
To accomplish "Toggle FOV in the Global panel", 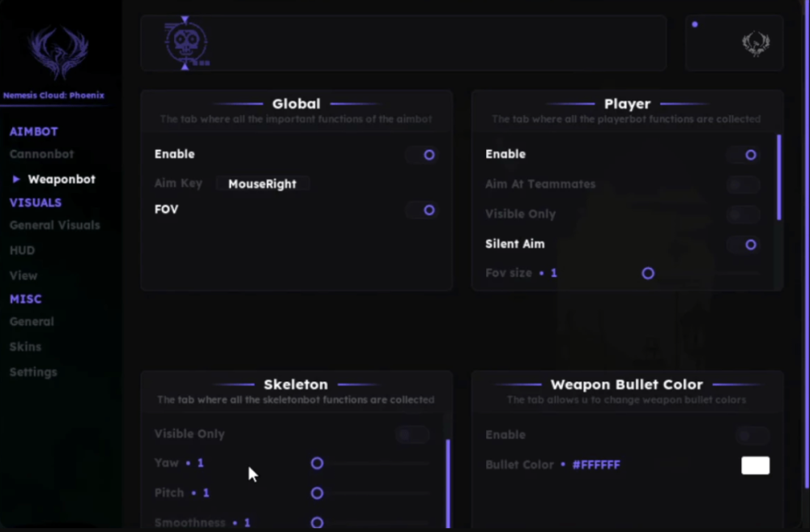I will pyautogui.click(x=421, y=210).
